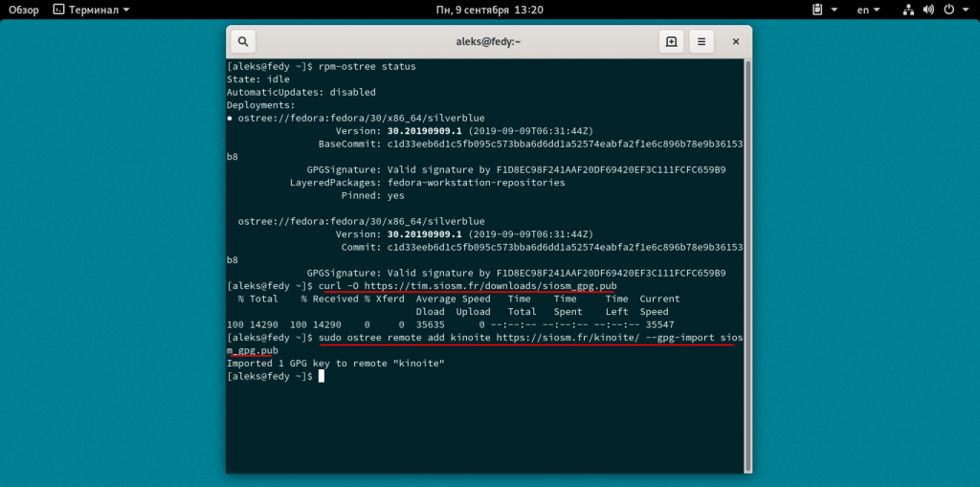This screenshot has width=980, height=487.
Task: Expand the system menu arrow
Action: [966, 10]
